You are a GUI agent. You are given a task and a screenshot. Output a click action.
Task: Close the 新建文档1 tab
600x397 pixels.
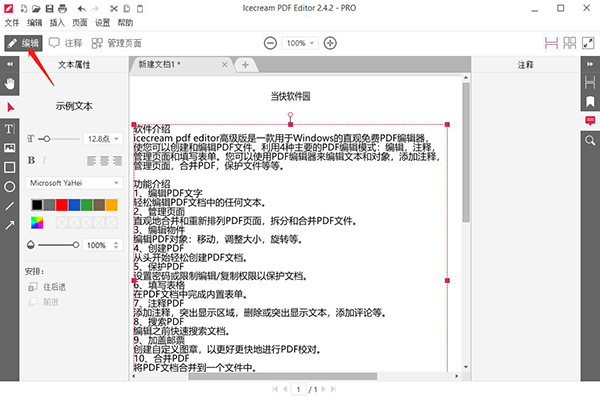225,65
